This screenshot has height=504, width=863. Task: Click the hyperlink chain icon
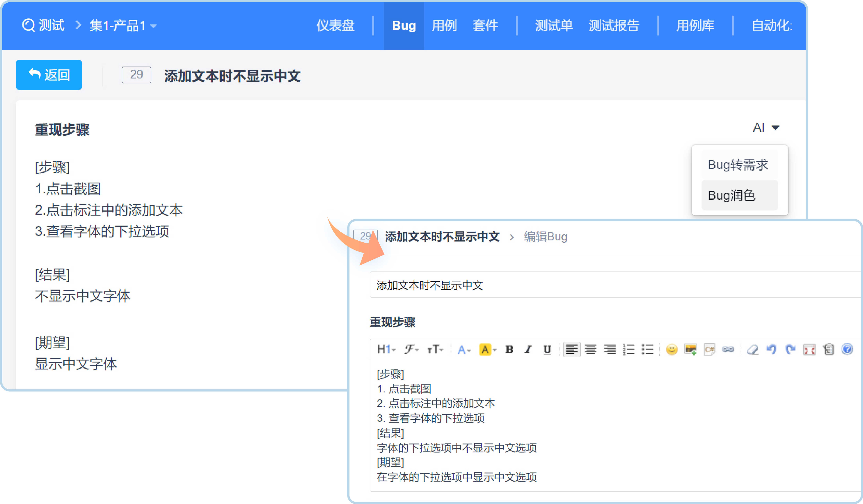click(x=728, y=349)
